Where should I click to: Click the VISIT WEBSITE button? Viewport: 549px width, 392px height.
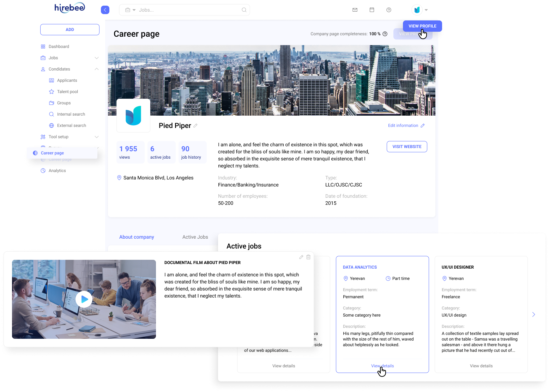click(406, 146)
